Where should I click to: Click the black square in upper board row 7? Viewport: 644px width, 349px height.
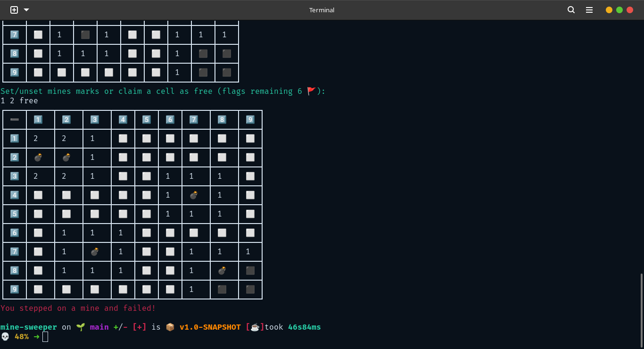tap(85, 34)
